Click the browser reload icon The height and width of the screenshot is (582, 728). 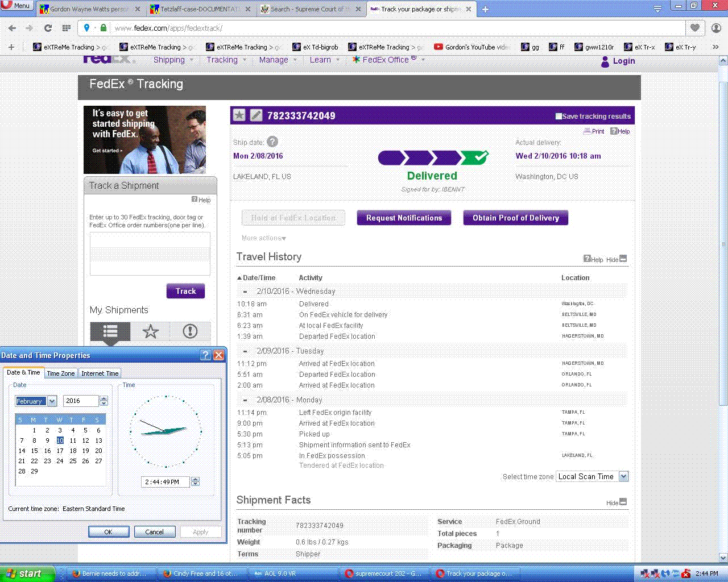[48, 28]
